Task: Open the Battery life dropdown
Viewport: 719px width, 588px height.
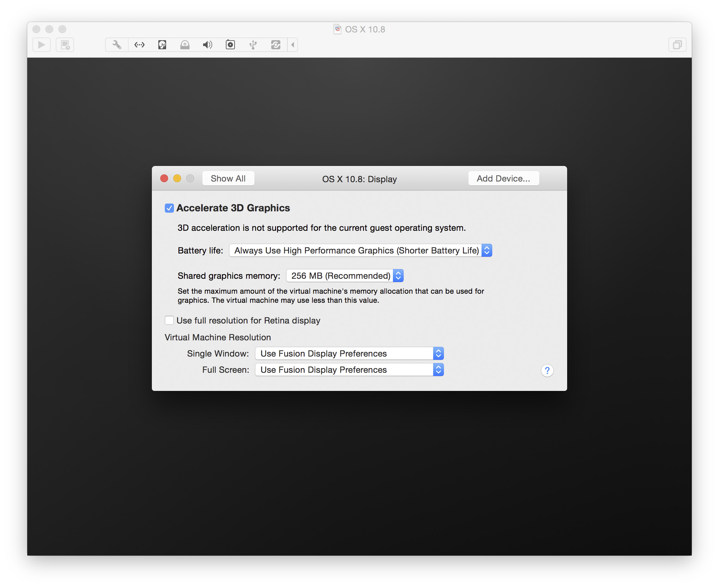Action: click(360, 251)
